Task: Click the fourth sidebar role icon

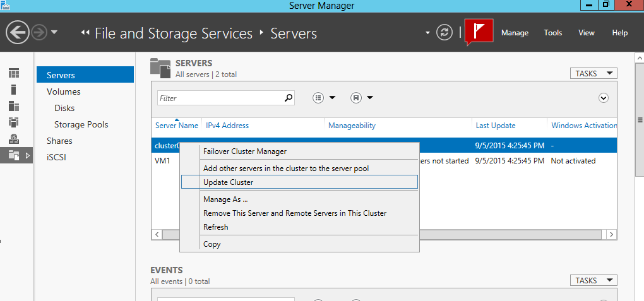Action: pos(14,122)
